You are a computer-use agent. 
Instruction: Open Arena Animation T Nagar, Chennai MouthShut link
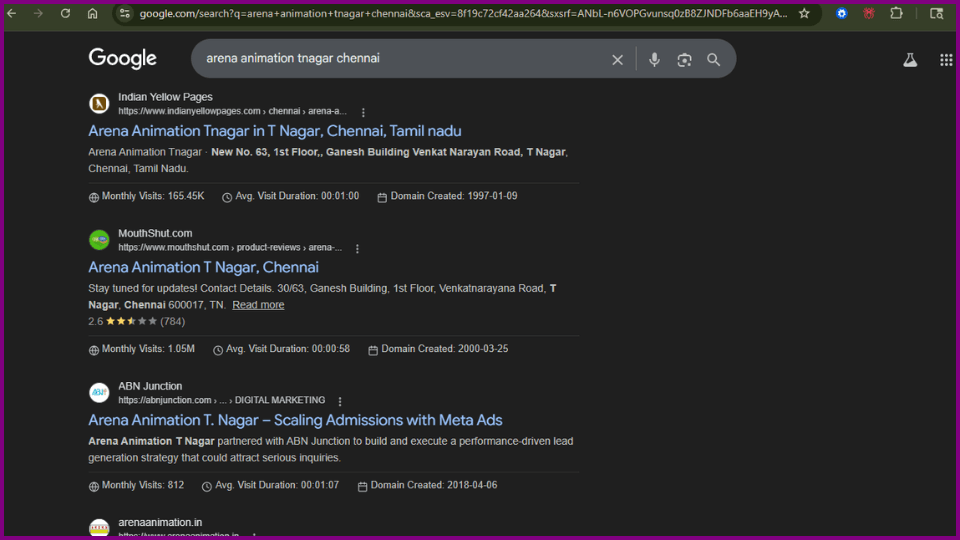[x=203, y=267]
